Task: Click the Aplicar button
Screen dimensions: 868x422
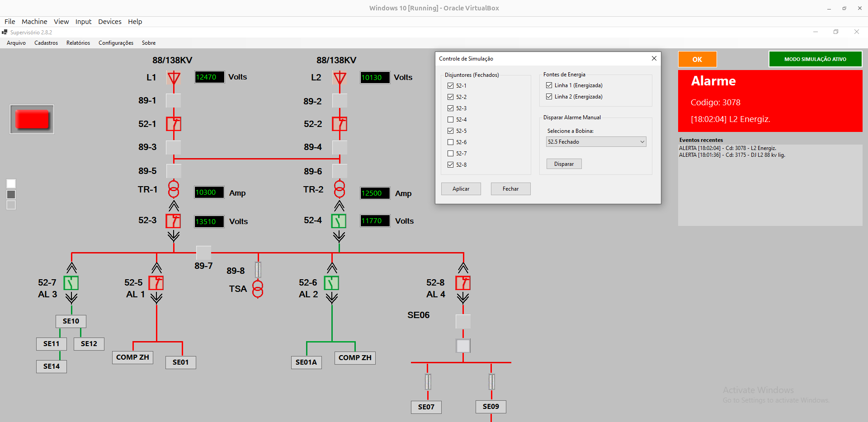Action: [x=461, y=189]
